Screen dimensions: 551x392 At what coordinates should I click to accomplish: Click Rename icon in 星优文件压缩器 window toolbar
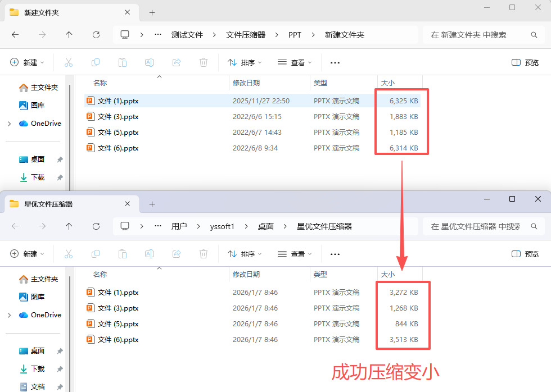tap(150, 254)
